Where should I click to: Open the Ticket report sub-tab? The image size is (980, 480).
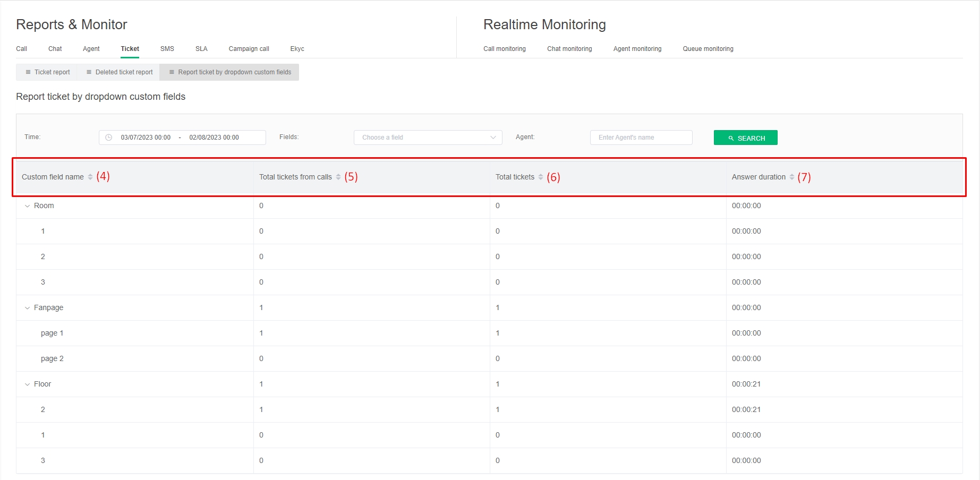(x=47, y=72)
